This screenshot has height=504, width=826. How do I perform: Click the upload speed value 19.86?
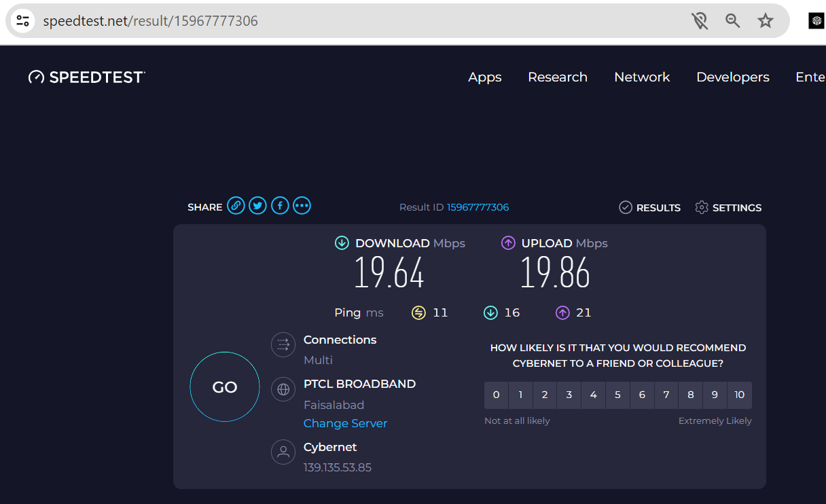point(555,273)
